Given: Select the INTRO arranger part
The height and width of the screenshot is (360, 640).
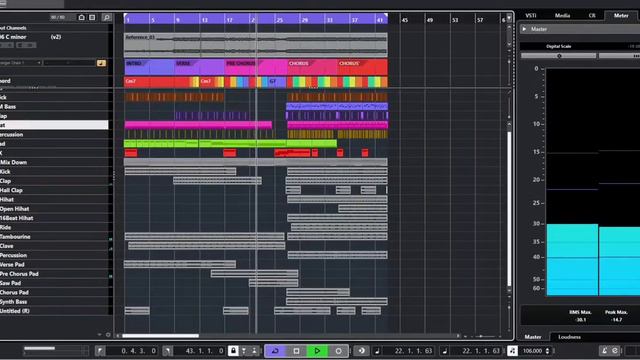Looking at the screenshot, I should 149,67.
